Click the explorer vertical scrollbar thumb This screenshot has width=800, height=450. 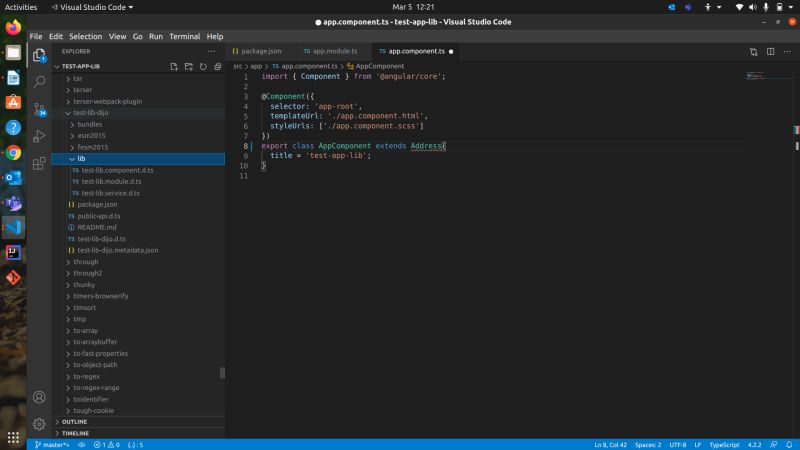[222, 373]
